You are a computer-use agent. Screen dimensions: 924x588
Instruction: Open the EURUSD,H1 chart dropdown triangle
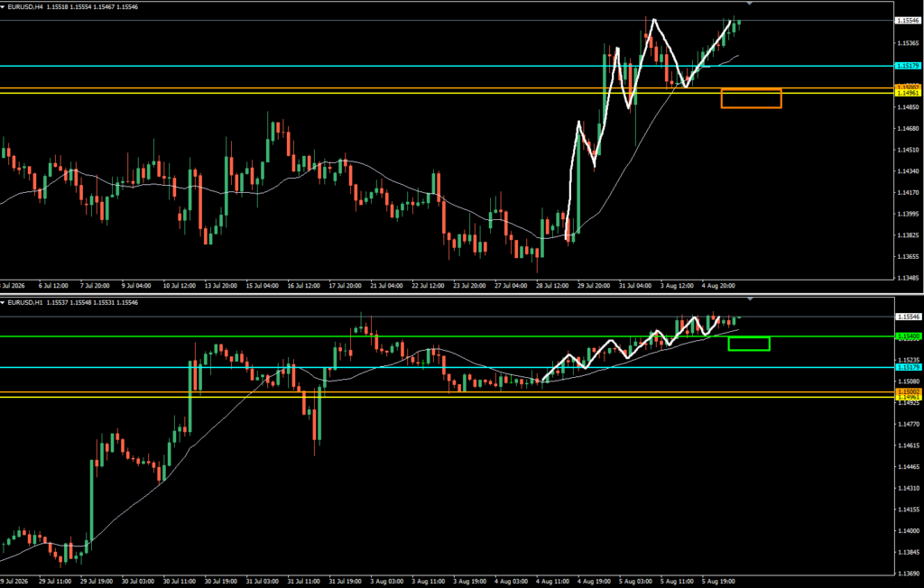(3, 303)
